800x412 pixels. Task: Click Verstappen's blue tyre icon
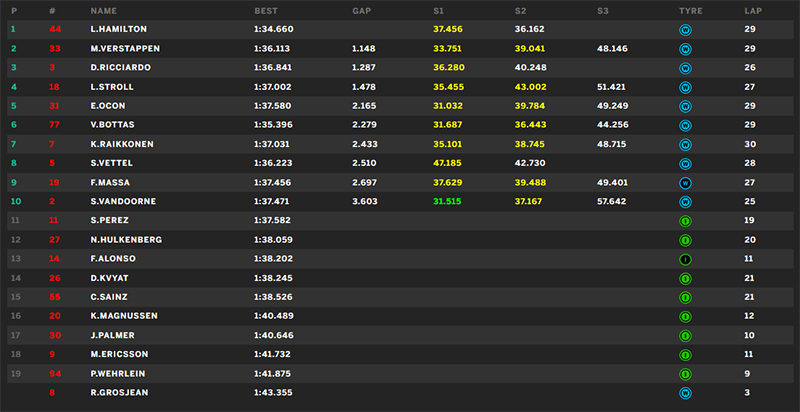[685, 48]
